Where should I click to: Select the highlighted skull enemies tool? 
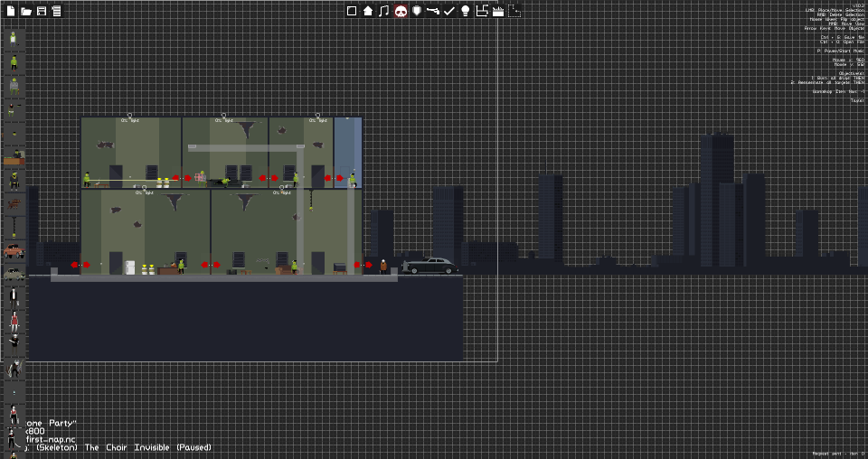[401, 11]
